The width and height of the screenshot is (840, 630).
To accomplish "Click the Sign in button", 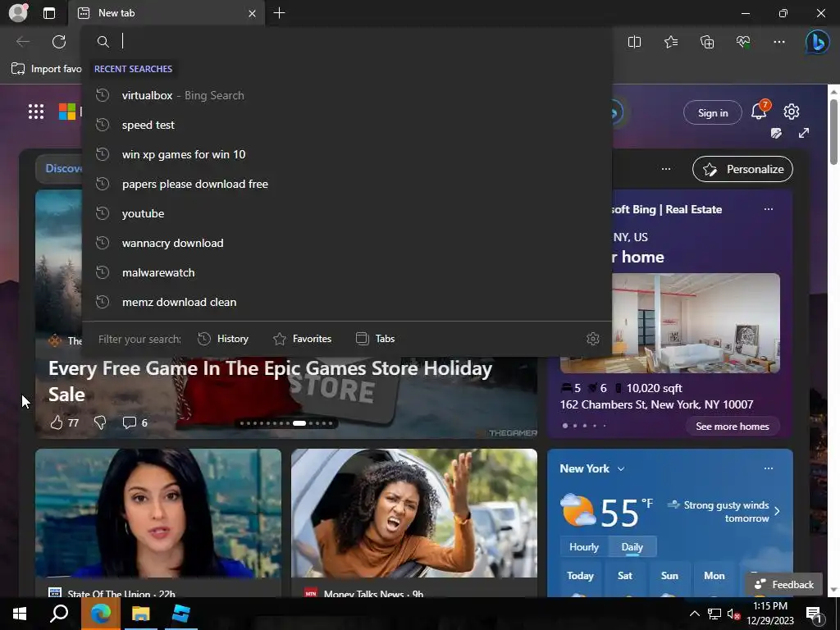I will [713, 112].
